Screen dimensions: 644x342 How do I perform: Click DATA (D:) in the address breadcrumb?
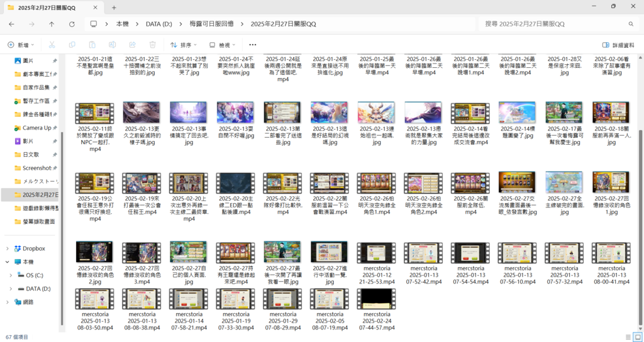pos(159,25)
